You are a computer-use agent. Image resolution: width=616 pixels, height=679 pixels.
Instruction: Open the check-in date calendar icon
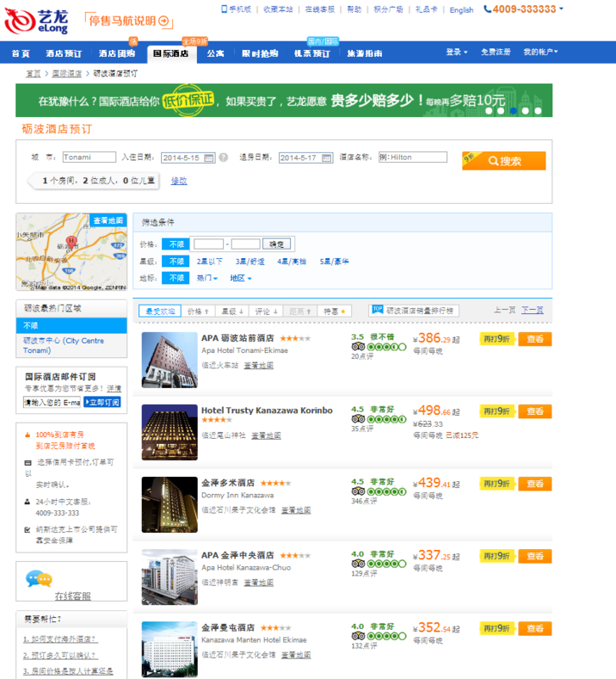tap(209, 158)
